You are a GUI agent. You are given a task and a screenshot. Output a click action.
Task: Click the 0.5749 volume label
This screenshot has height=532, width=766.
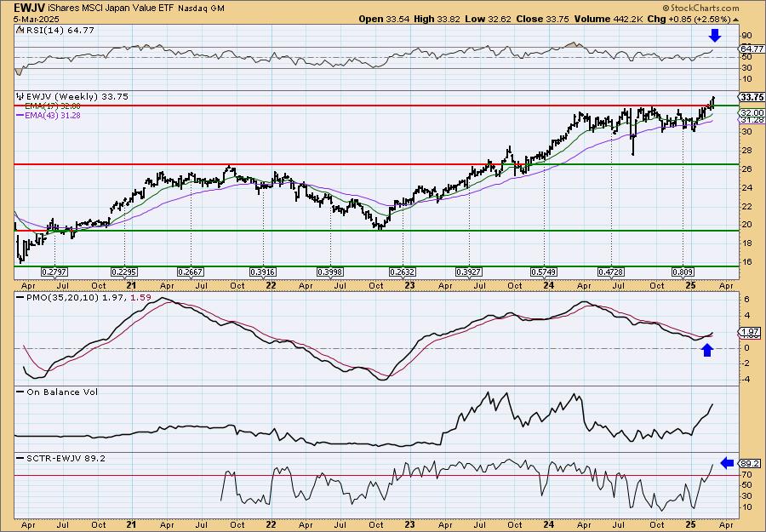[544, 272]
